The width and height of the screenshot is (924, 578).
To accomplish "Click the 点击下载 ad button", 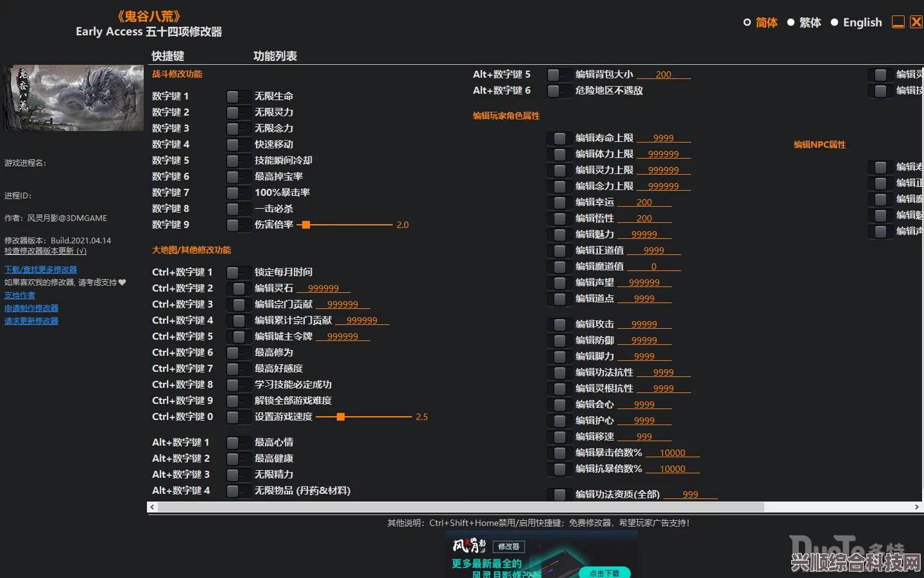I will (604, 573).
